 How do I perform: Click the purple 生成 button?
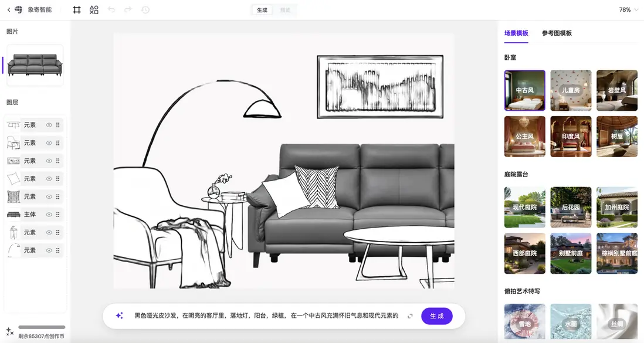[x=436, y=316]
